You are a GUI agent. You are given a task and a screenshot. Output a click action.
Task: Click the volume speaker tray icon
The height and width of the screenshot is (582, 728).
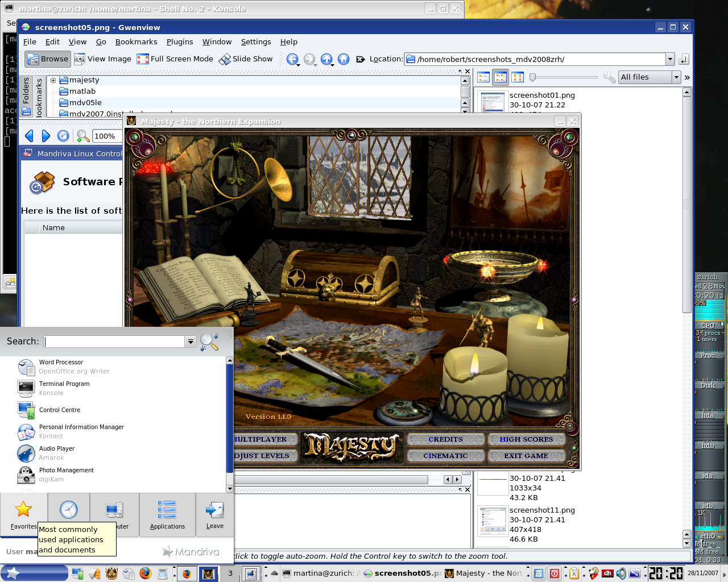[621, 573]
